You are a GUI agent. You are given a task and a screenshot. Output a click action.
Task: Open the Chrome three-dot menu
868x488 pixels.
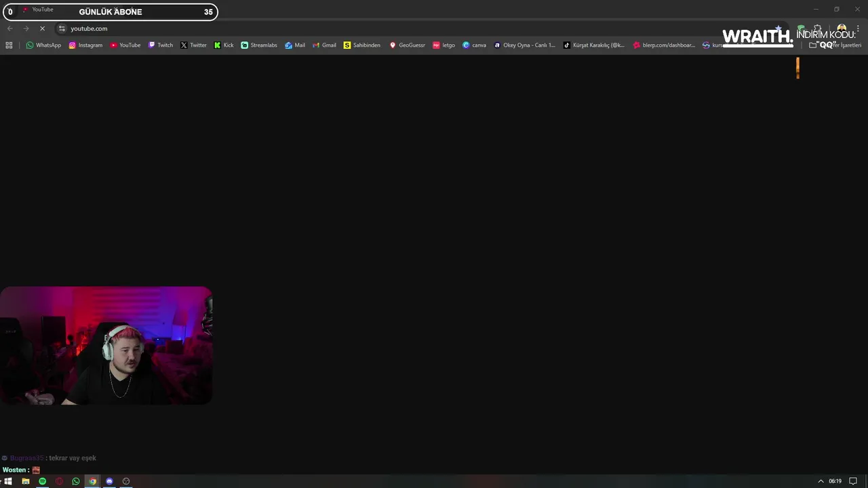tap(858, 28)
